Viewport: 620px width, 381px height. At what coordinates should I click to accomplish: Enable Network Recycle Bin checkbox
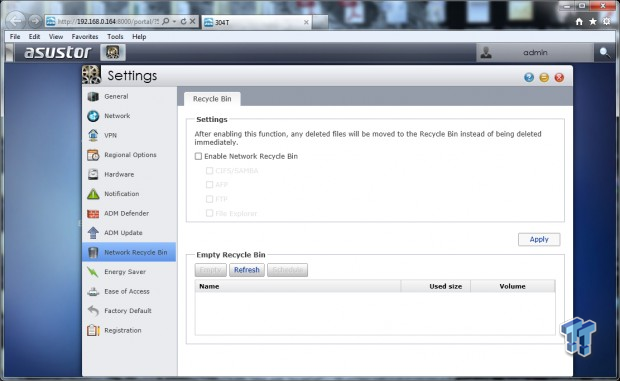pyautogui.click(x=198, y=156)
